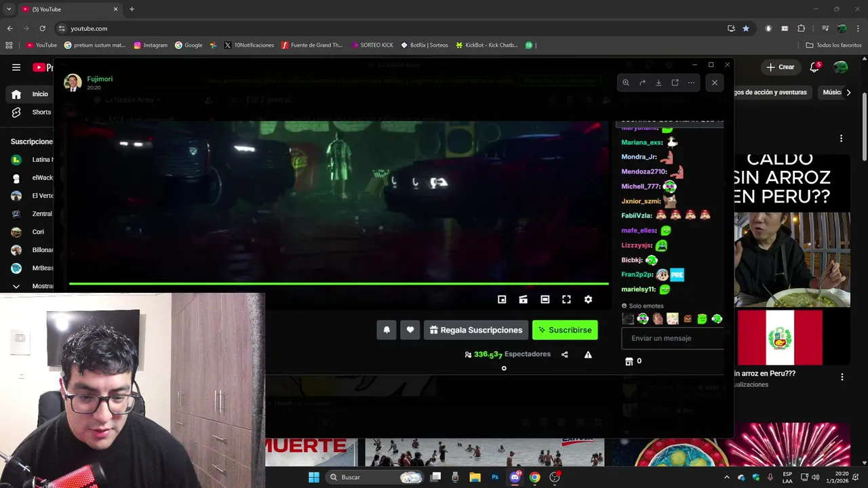
Task: Click the green stream progress bar
Action: pos(338,284)
